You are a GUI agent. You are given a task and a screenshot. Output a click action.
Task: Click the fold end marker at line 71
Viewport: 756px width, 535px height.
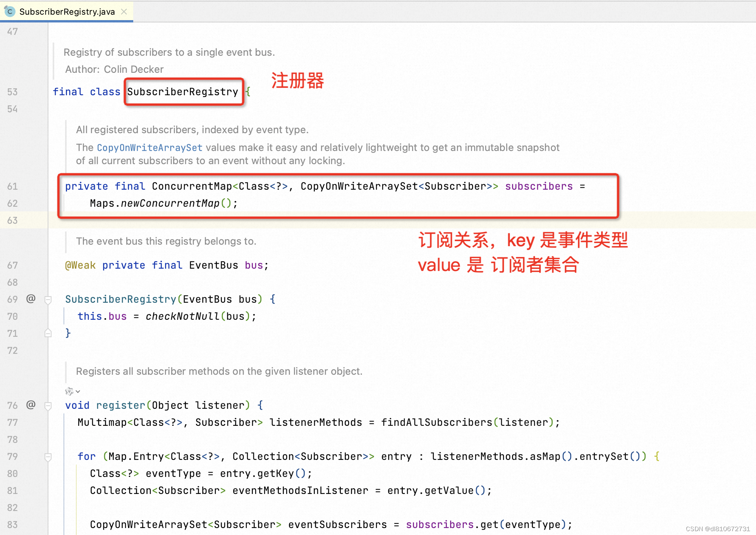pyautogui.click(x=48, y=333)
